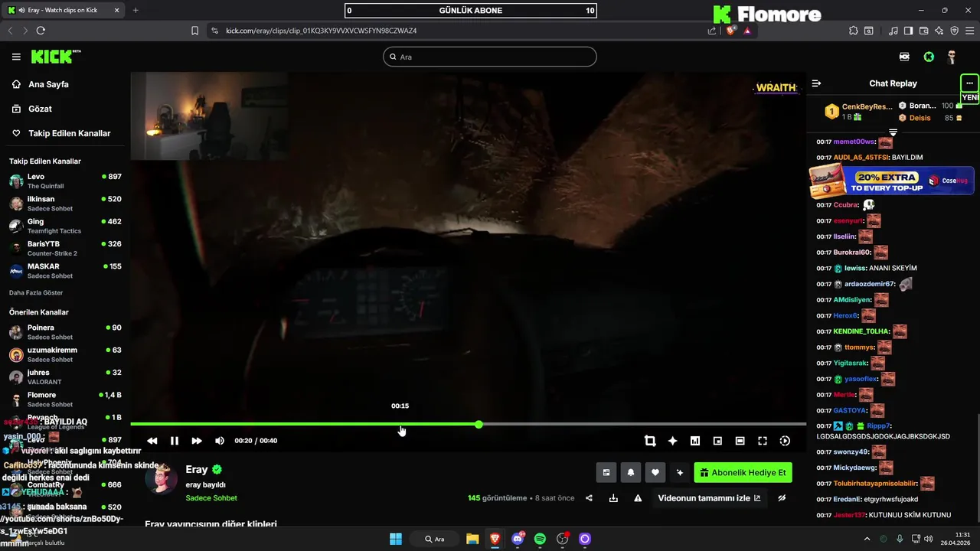This screenshot has width=980, height=551.
Task: Click the crop clip icon
Action: coord(650,441)
